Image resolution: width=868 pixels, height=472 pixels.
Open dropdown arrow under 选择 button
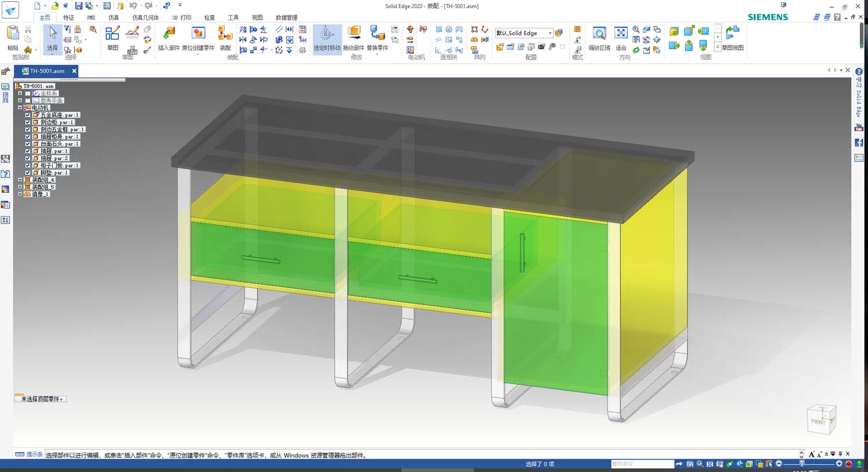pos(52,53)
